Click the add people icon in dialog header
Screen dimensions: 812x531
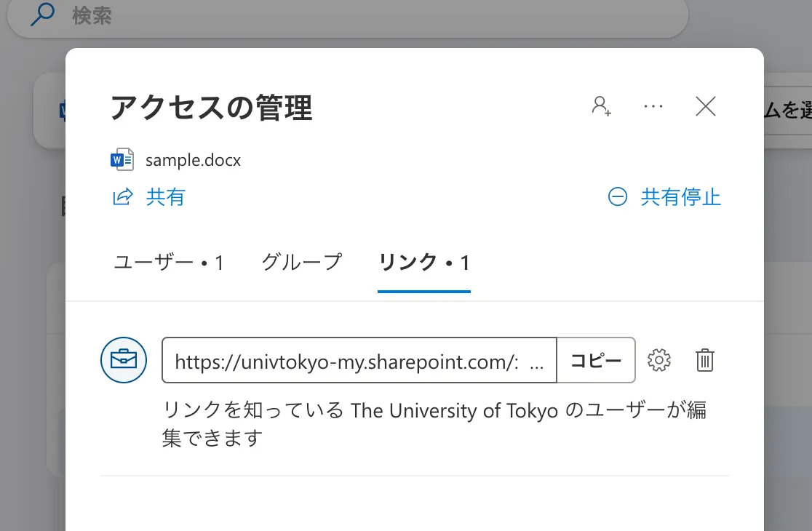tap(601, 106)
